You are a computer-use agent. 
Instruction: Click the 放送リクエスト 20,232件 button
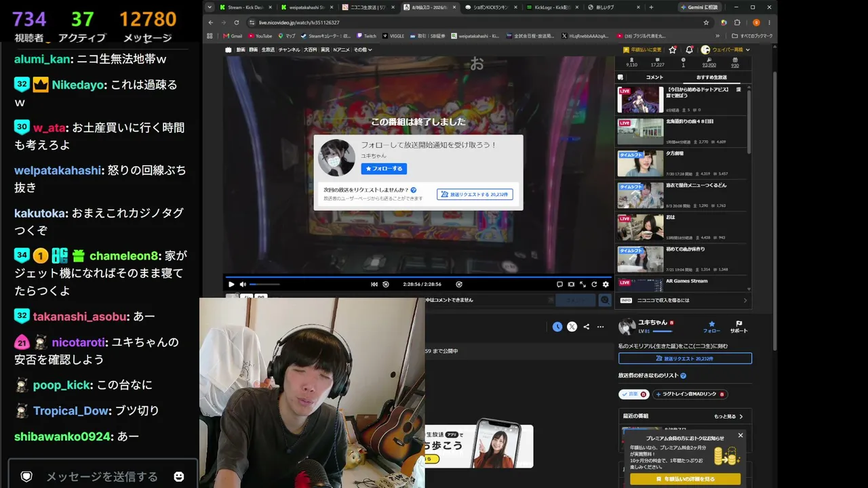pos(685,359)
